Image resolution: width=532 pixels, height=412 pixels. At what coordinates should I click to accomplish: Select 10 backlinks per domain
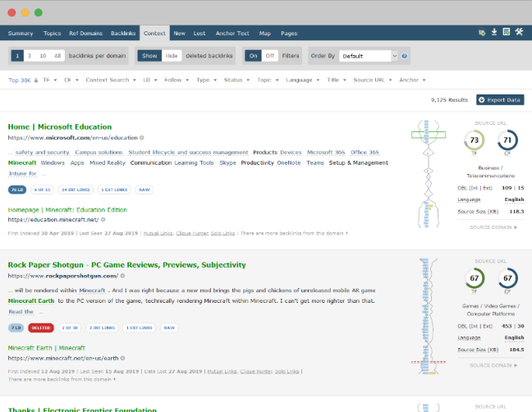tap(43, 56)
